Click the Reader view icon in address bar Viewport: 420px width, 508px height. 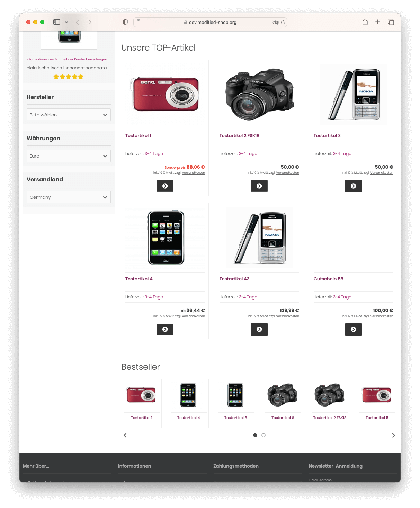pyautogui.click(x=138, y=22)
